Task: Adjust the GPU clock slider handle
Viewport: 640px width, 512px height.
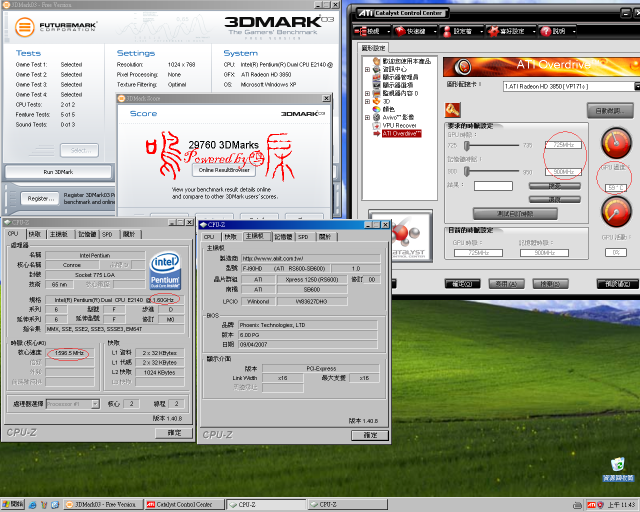Action: tap(467, 145)
